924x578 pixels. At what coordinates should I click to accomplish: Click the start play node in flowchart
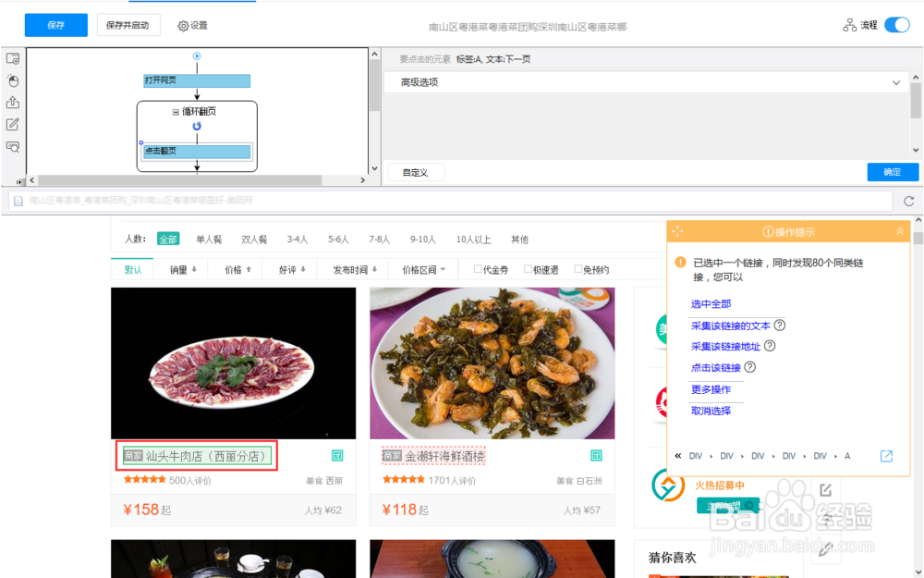click(197, 56)
